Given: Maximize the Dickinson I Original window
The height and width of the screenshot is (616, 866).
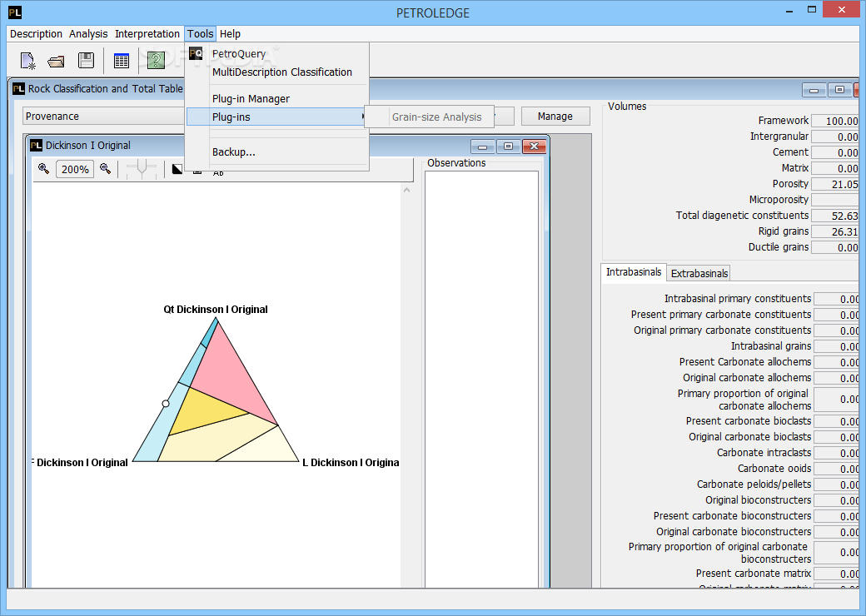Looking at the screenshot, I should click(508, 147).
